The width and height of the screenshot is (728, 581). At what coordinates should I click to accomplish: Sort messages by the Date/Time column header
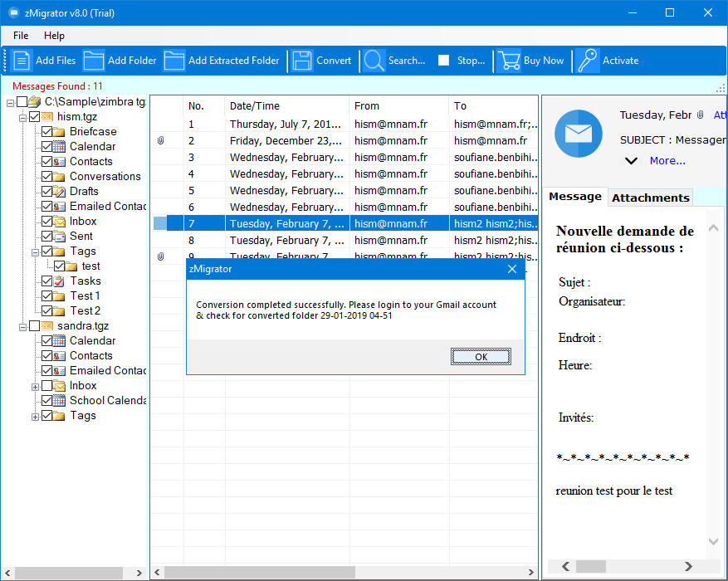click(x=287, y=105)
